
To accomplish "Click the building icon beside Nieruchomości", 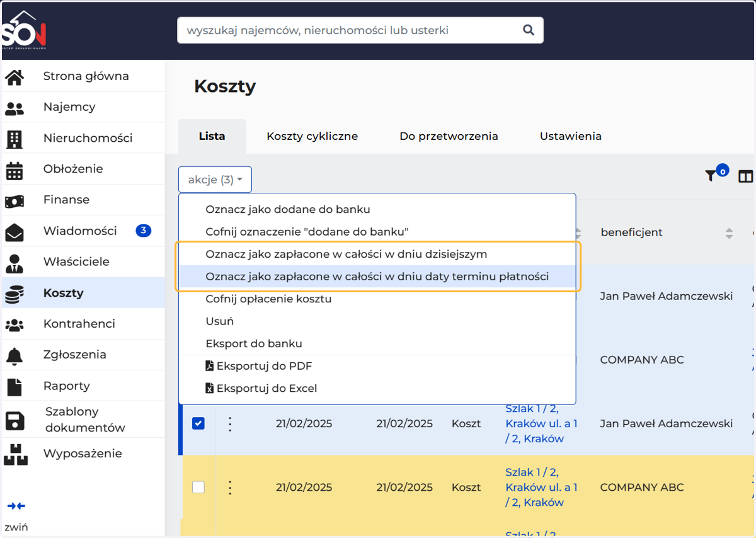I will pos(14,139).
